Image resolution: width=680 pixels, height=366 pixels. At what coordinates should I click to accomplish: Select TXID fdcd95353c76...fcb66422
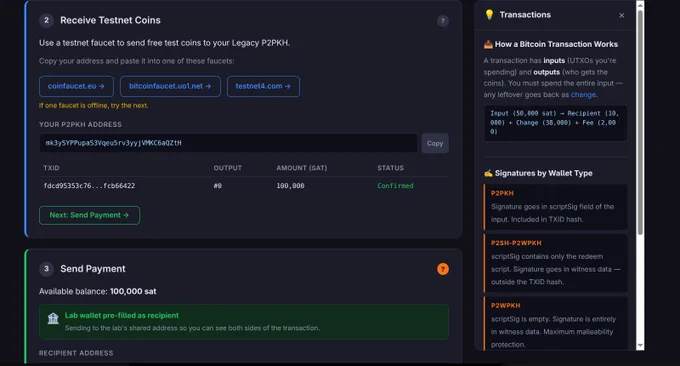pyautogui.click(x=89, y=186)
